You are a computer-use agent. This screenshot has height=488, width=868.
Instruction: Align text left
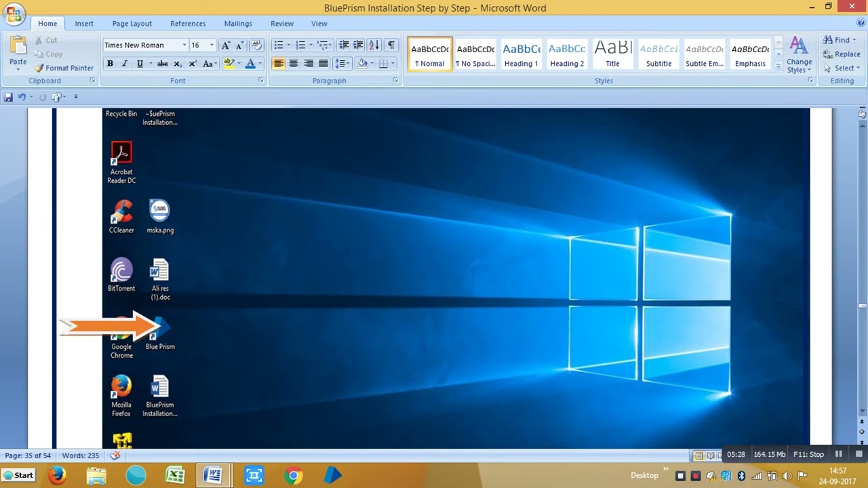(279, 63)
